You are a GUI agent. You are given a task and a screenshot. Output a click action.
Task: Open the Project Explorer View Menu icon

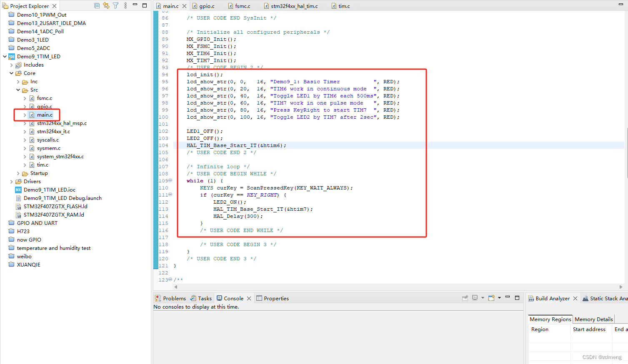pos(125,5)
